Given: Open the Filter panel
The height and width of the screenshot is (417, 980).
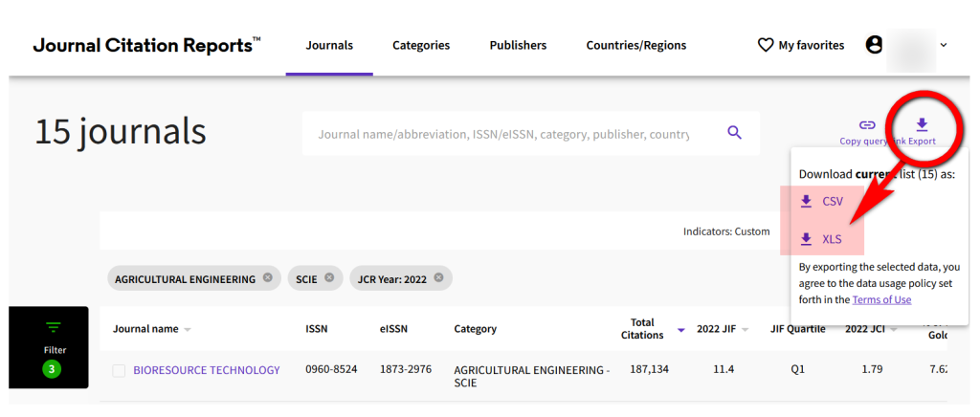Looking at the screenshot, I should [x=49, y=347].
